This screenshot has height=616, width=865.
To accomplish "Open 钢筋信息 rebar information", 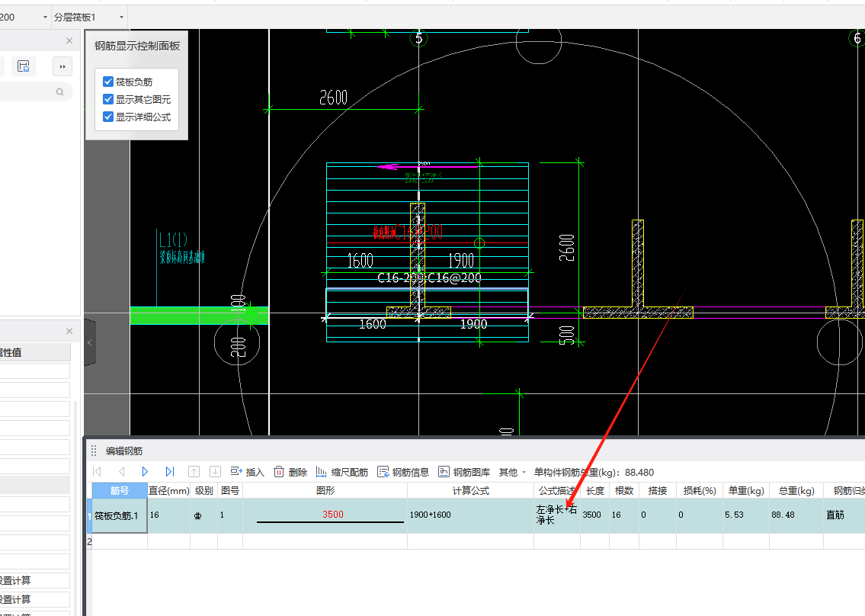I will coord(403,472).
